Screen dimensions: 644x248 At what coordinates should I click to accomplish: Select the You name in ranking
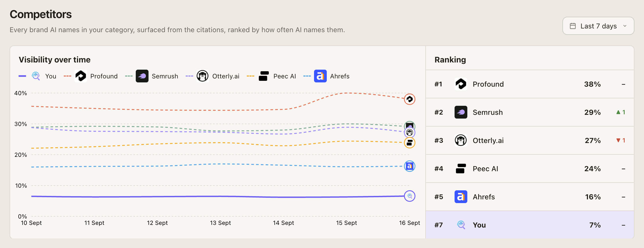point(479,225)
